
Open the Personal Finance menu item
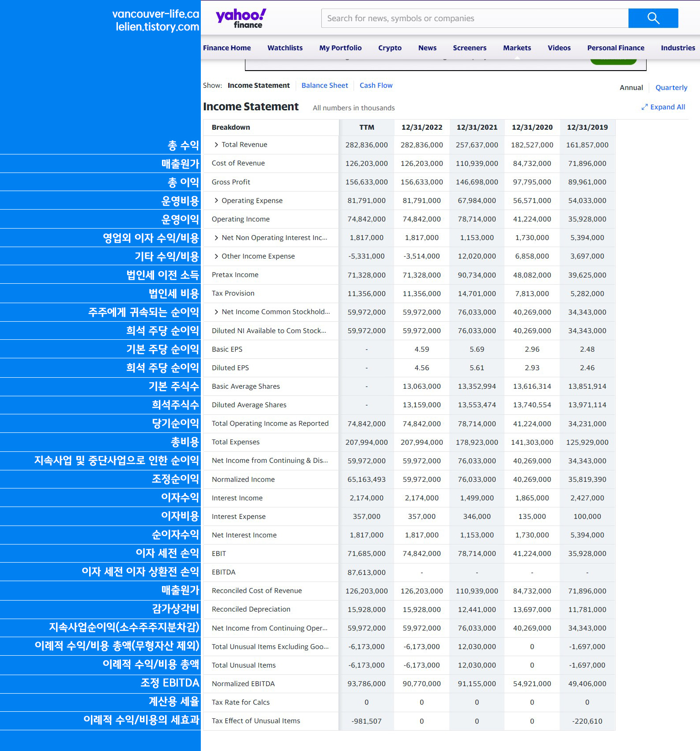616,48
